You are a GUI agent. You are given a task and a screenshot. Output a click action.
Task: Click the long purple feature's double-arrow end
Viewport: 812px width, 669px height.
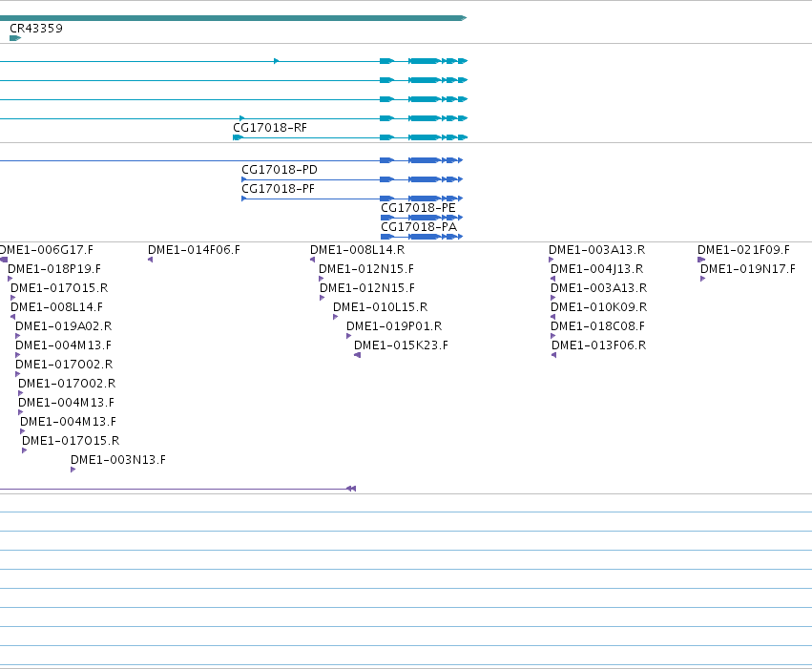pyautogui.click(x=351, y=489)
